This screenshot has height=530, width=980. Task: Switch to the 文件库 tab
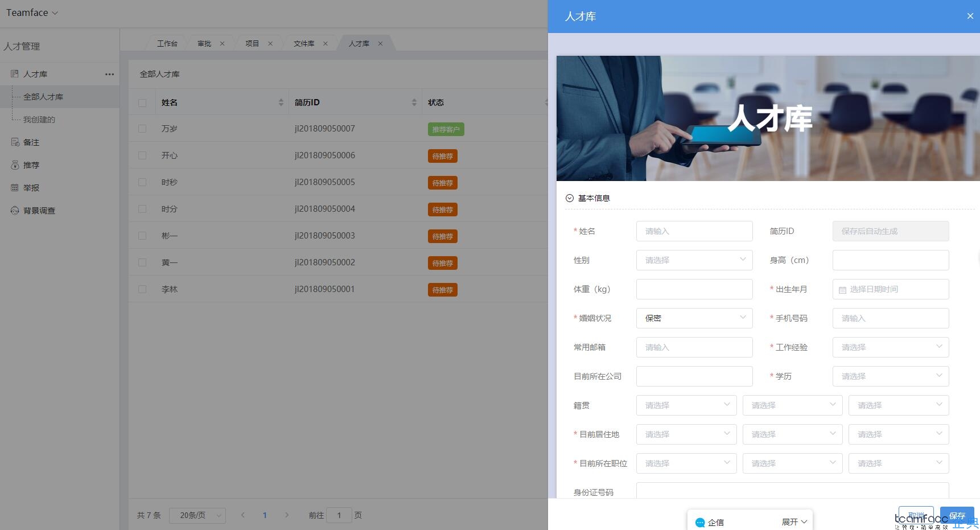click(x=304, y=43)
